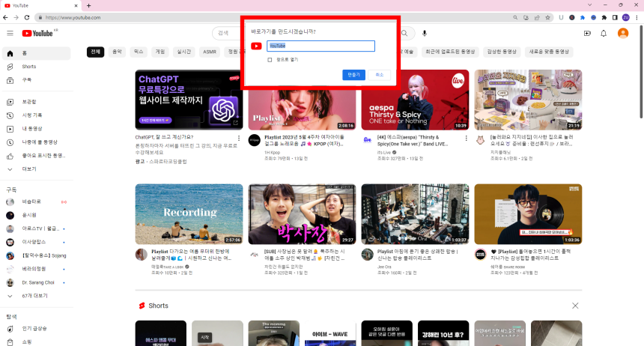This screenshot has width=644, height=346.
Task: Open the 비슬타로 subscription channel
Action: tap(37, 201)
